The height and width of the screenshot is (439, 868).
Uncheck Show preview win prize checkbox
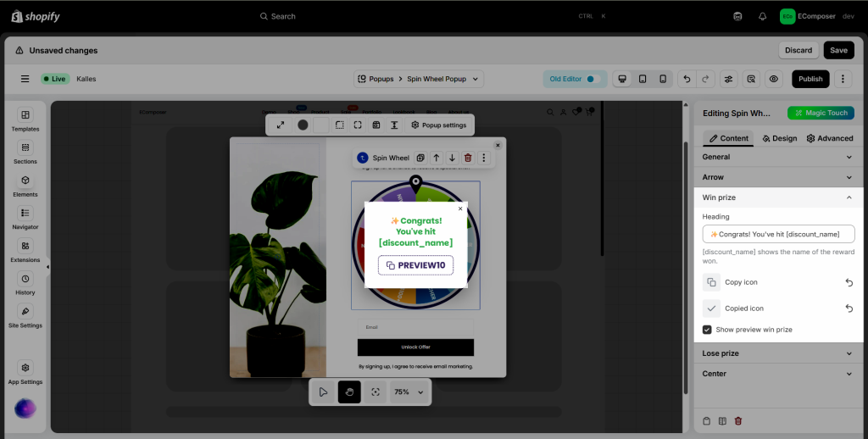[707, 330]
